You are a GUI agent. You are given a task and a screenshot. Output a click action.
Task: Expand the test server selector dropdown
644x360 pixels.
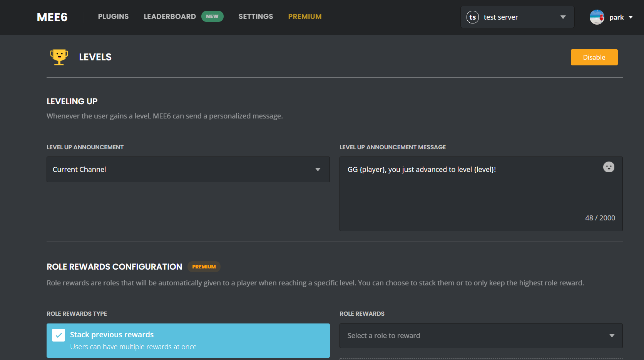pos(517,17)
